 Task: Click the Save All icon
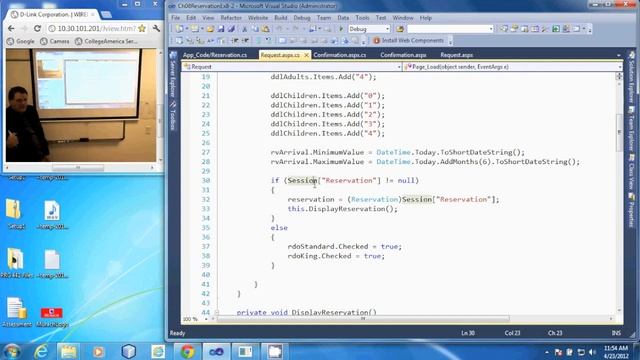click(x=231, y=29)
